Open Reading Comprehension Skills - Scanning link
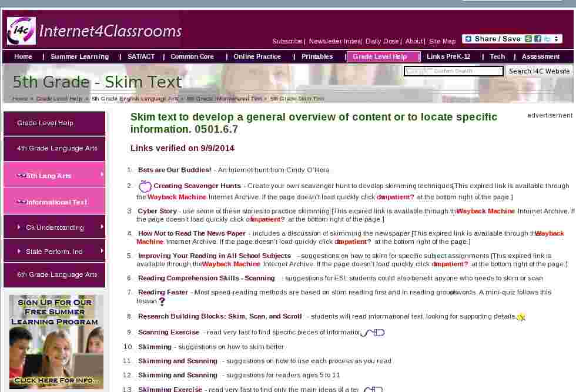Screen dimensions: 576x392 (206, 279)
